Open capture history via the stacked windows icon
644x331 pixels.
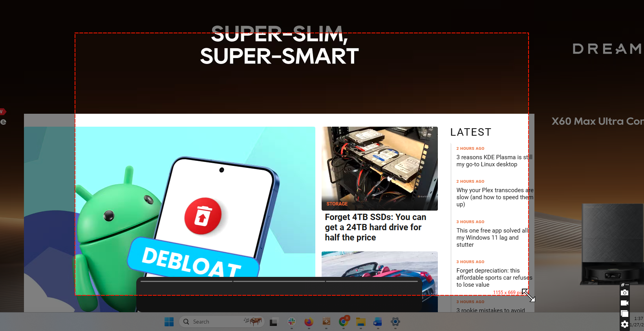[x=624, y=313]
